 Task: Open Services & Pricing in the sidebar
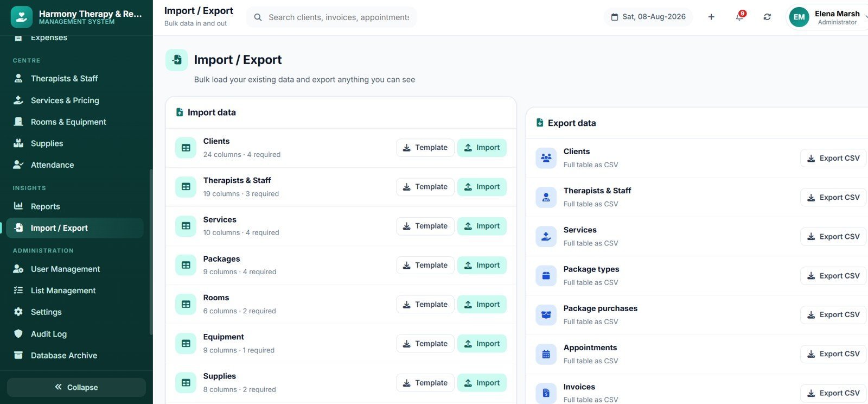[75, 100]
